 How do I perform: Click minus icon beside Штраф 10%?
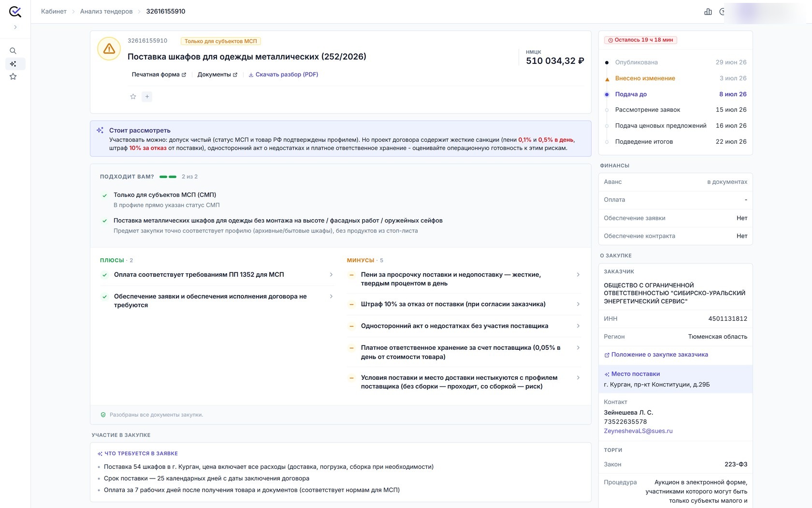pyautogui.click(x=351, y=304)
